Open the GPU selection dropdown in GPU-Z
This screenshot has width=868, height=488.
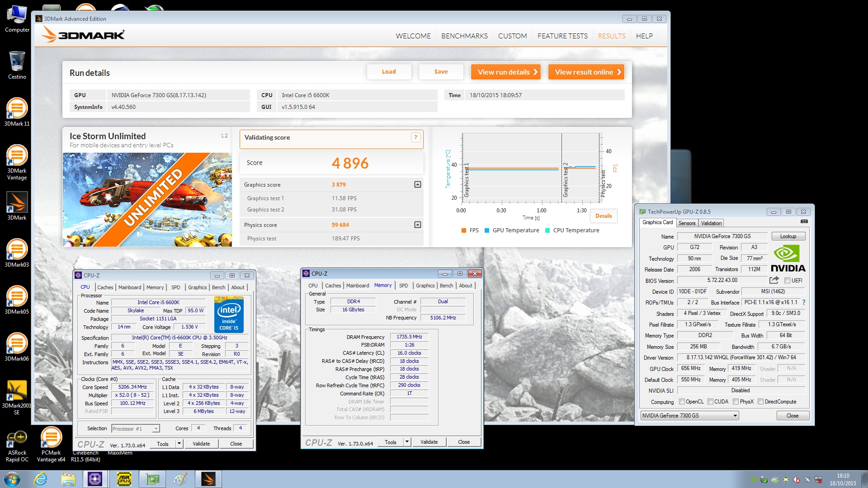[689, 416]
